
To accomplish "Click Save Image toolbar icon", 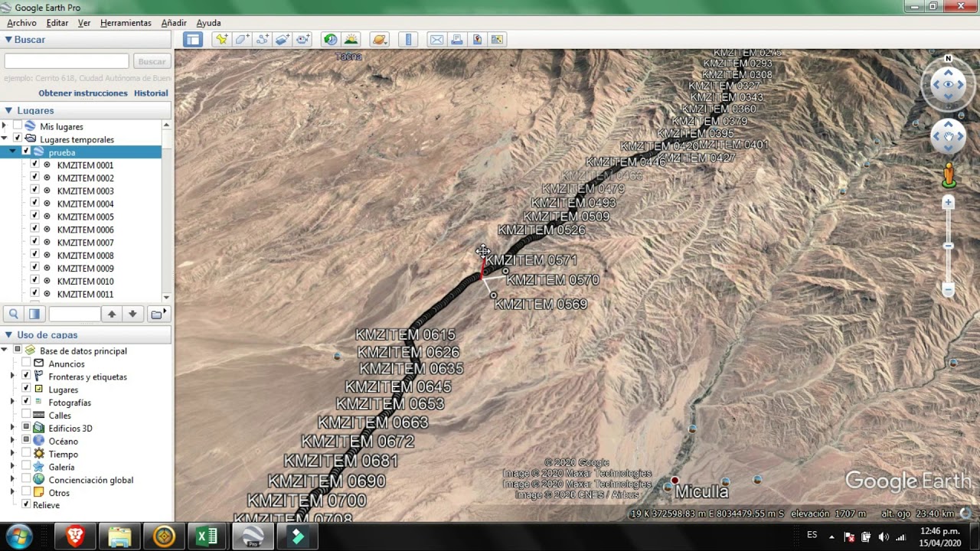I will pyautogui.click(x=477, y=40).
